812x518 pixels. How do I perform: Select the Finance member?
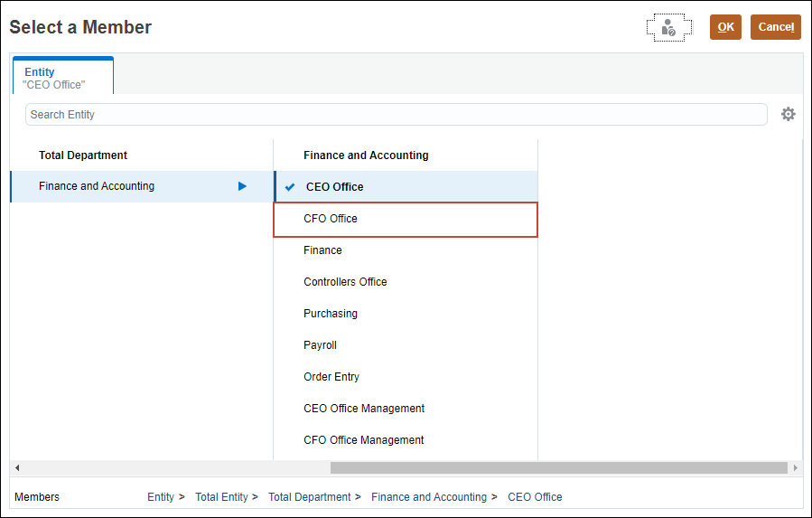(x=406, y=250)
